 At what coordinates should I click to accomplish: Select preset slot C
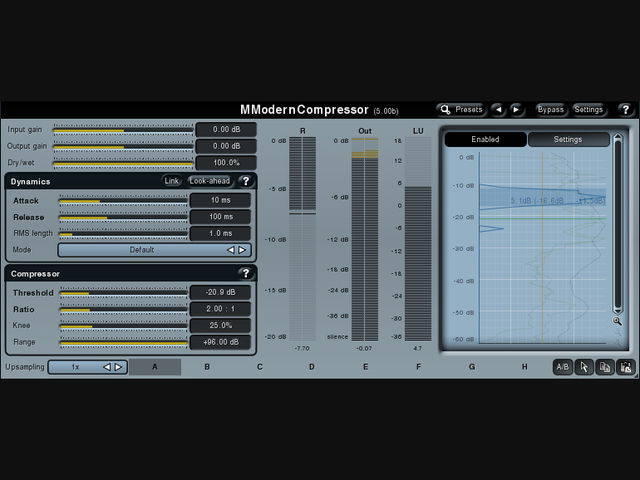(x=260, y=367)
